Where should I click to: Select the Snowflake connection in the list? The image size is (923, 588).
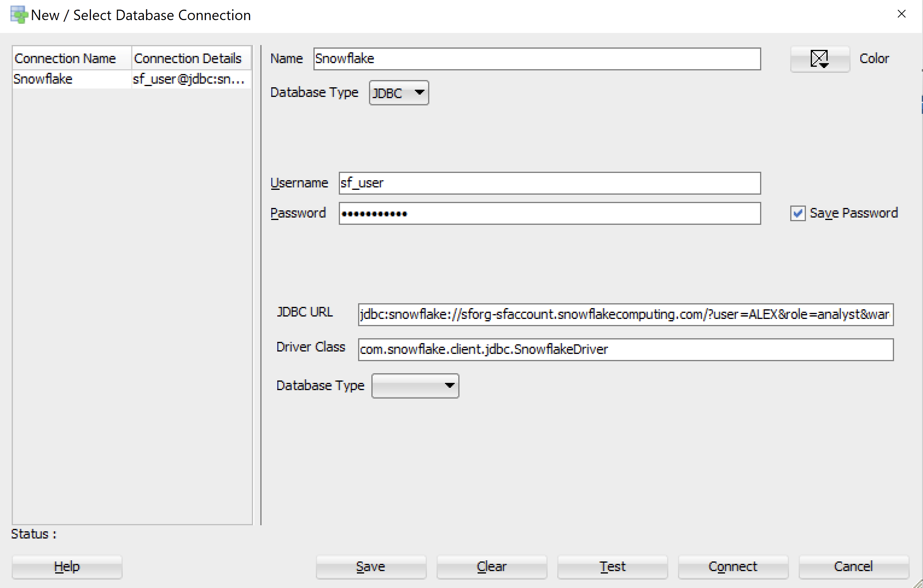(x=43, y=79)
